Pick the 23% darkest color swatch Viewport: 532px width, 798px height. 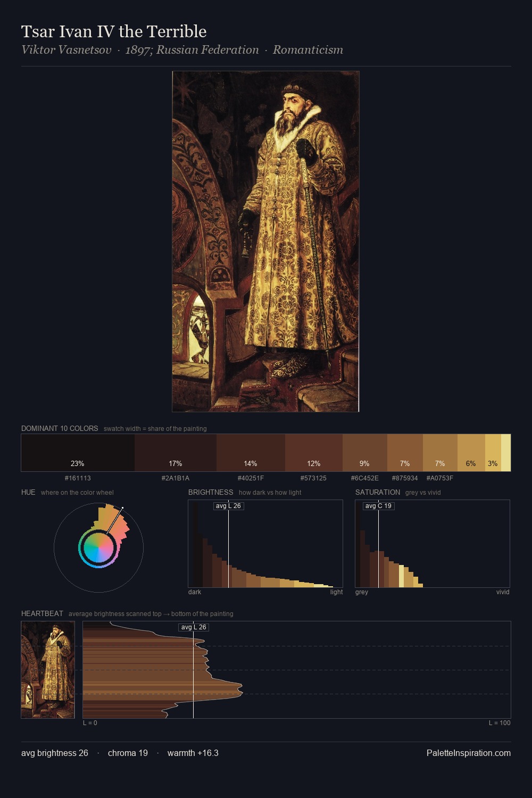click(78, 453)
